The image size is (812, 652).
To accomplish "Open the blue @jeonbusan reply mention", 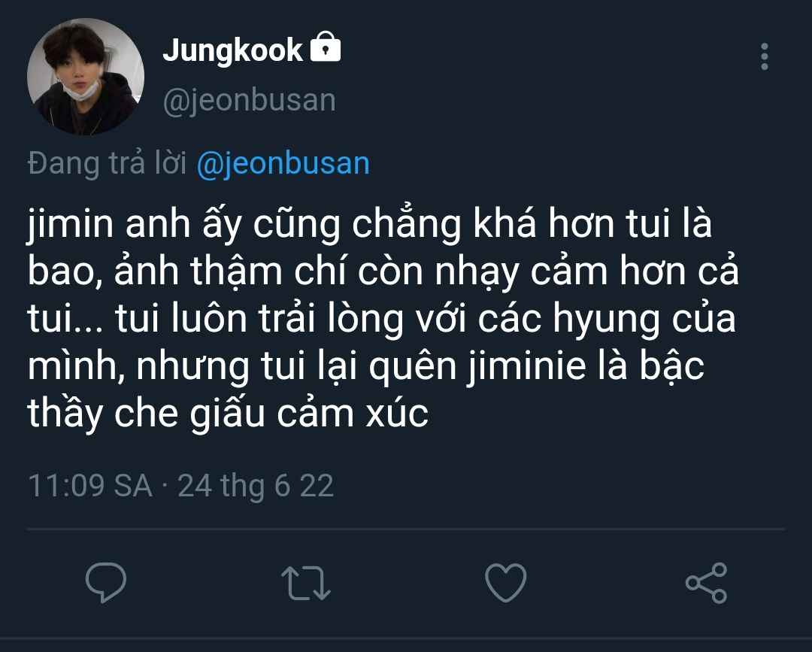I will tap(283, 163).
